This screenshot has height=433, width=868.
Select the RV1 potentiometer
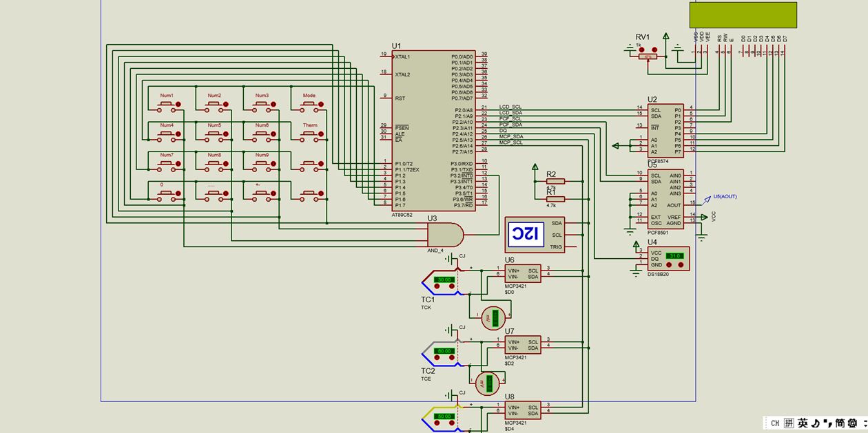648,56
